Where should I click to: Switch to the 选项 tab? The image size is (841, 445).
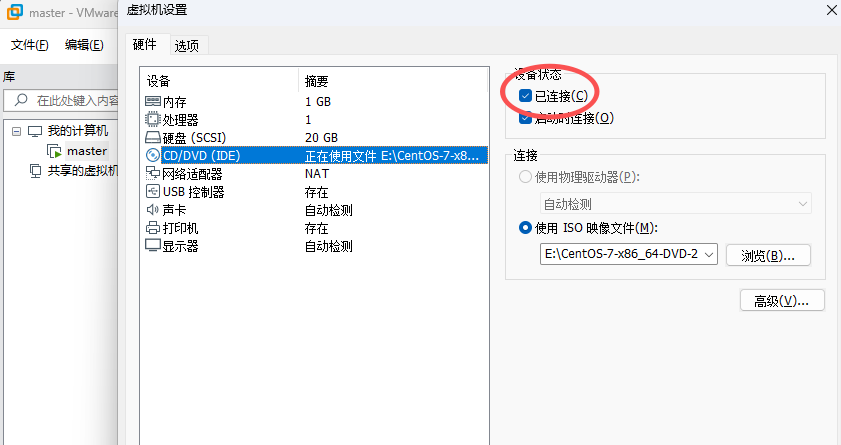click(x=187, y=46)
